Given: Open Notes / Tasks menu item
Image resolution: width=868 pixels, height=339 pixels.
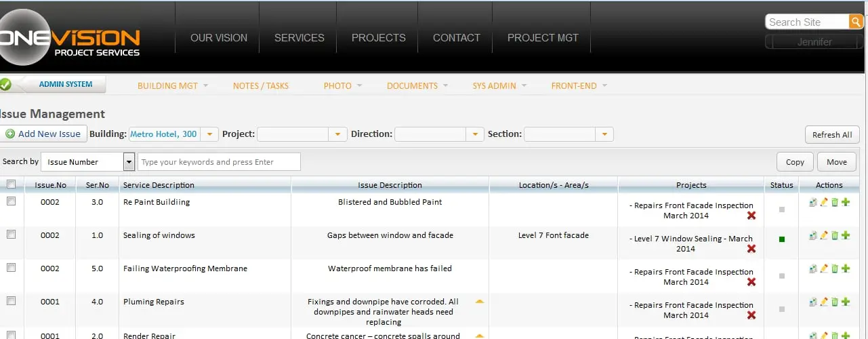Looking at the screenshot, I should (x=261, y=85).
